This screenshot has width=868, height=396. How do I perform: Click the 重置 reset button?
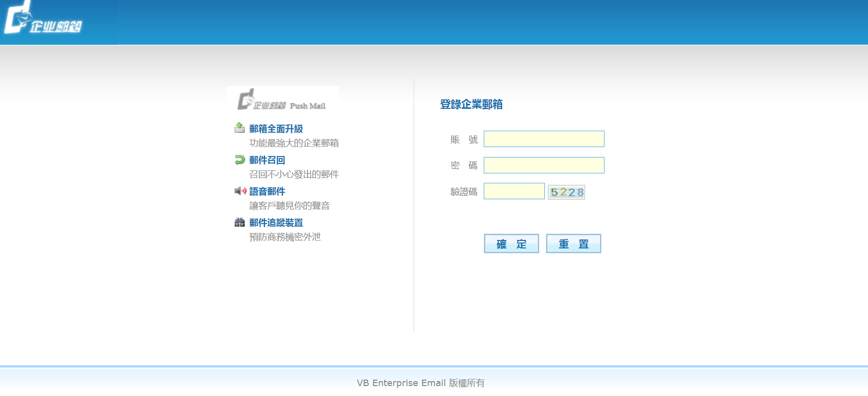[574, 243]
